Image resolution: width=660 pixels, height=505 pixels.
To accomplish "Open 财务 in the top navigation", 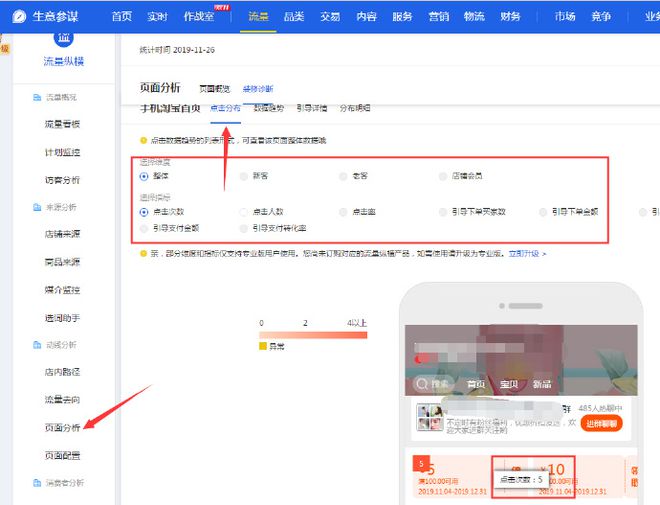I will click(x=510, y=17).
